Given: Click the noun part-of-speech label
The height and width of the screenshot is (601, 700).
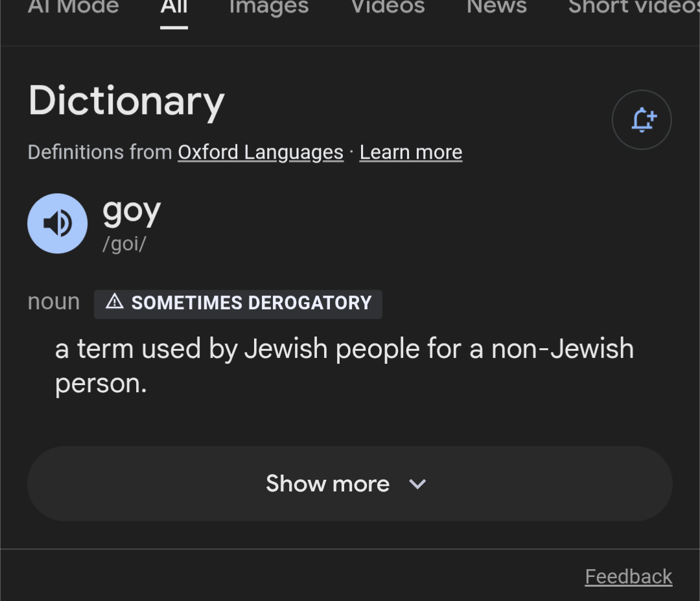Looking at the screenshot, I should click(54, 302).
